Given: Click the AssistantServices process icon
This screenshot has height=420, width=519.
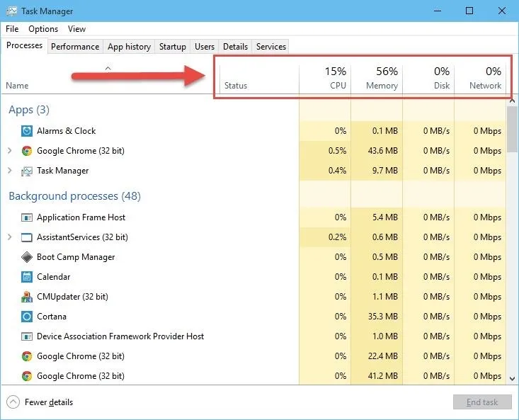Looking at the screenshot, I should pyautogui.click(x=27, y=237).
